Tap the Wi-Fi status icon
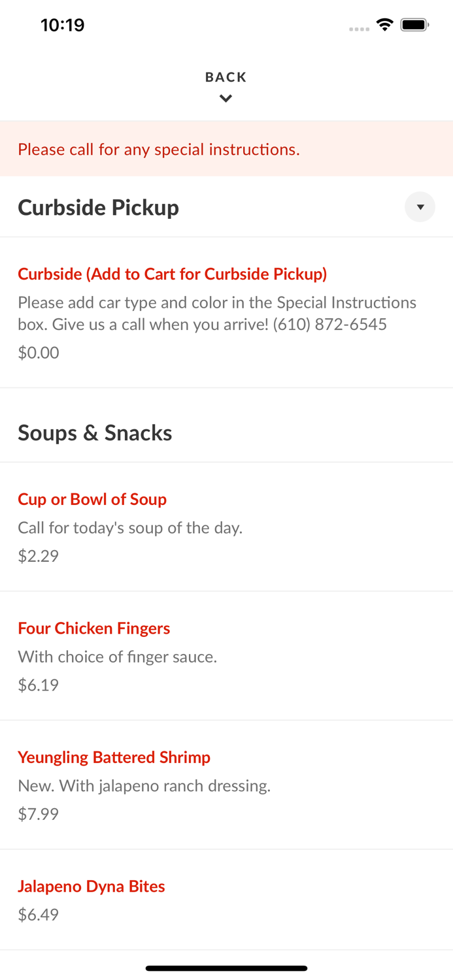This screenshot has width=453, height=980. (x=385, y=25)
